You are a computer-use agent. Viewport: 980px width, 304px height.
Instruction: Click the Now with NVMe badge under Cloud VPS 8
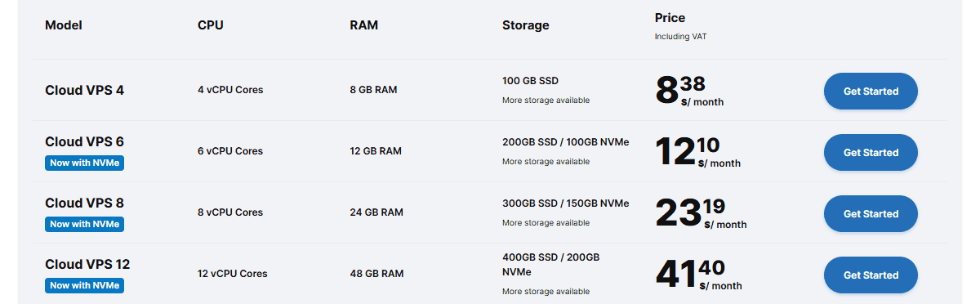84,224
